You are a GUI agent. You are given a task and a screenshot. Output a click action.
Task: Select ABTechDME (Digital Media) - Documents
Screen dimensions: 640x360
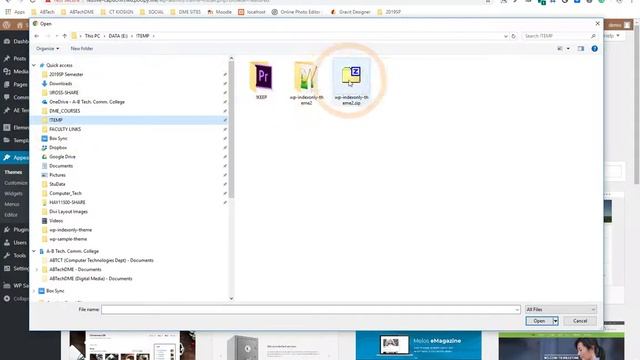point(91,279)
